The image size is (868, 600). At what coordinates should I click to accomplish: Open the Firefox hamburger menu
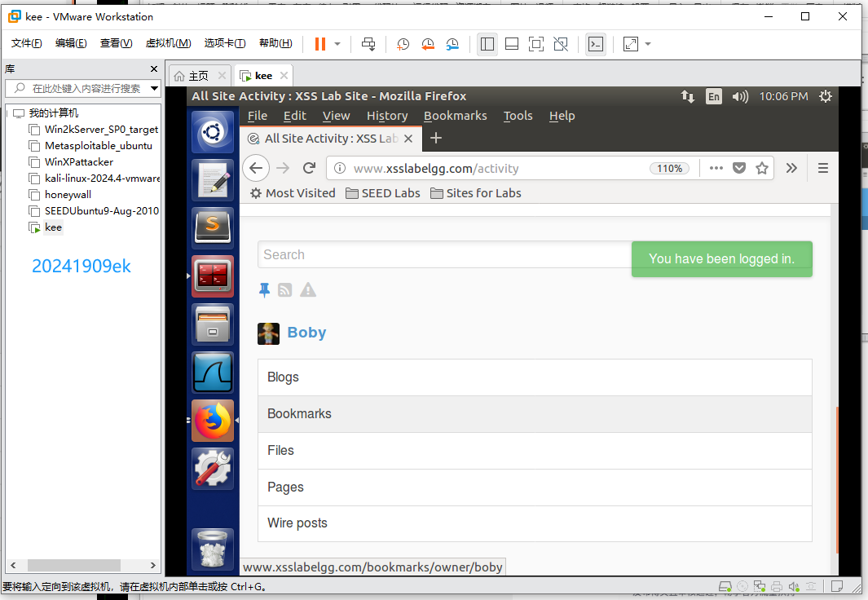tap(823, 168)
